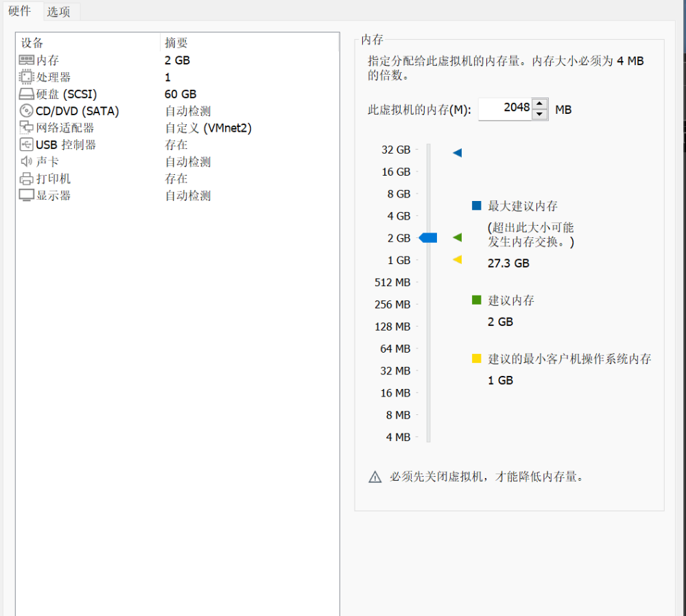The height and width of the screenshot is (616, 686).
Task: Open the Options (选项) tab
Action: [x=59, y=12]
